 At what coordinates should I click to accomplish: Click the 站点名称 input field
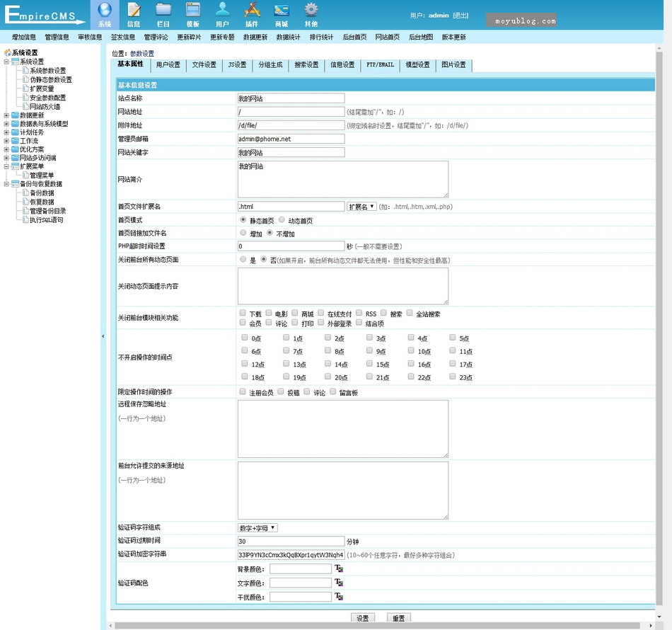pos(291,98)
